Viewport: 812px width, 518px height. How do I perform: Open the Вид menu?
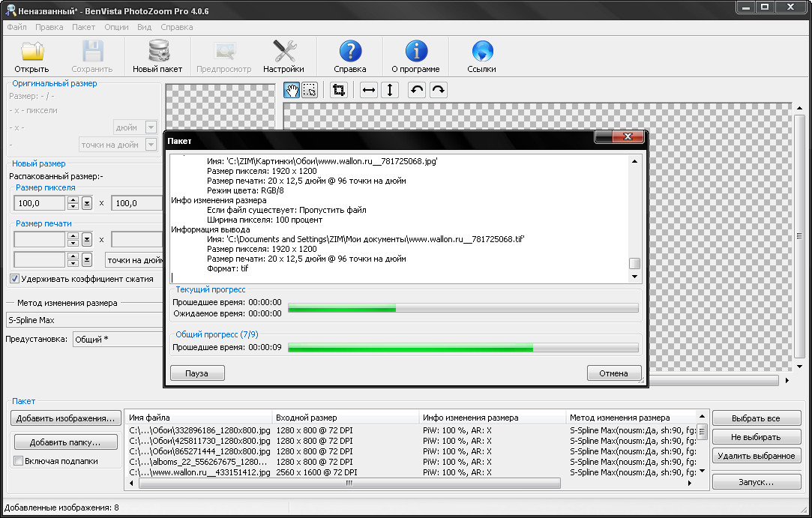coord(145,27)
